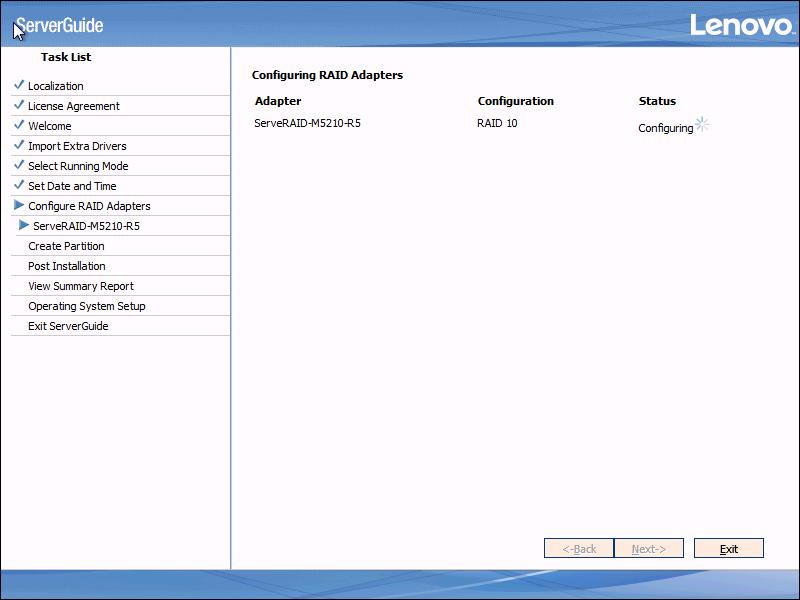Click the Next button
The height and width of the screenshot is (600, 800).
coord(649,548)
